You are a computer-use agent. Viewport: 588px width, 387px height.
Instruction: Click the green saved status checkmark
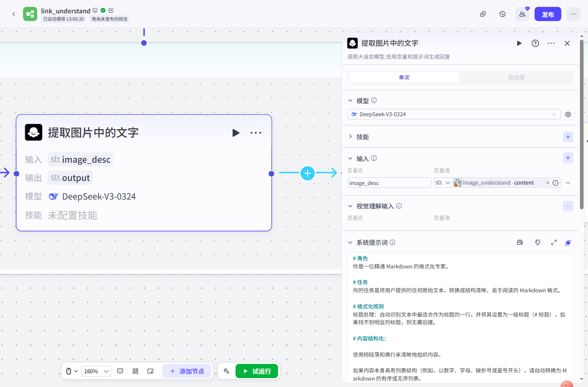[103, 11]
